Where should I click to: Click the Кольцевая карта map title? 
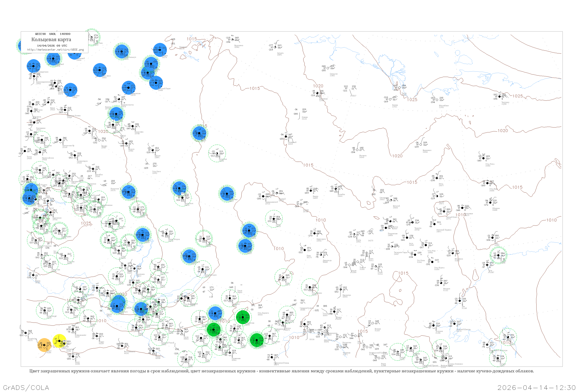pyautogui.click(x=51, y=40)
